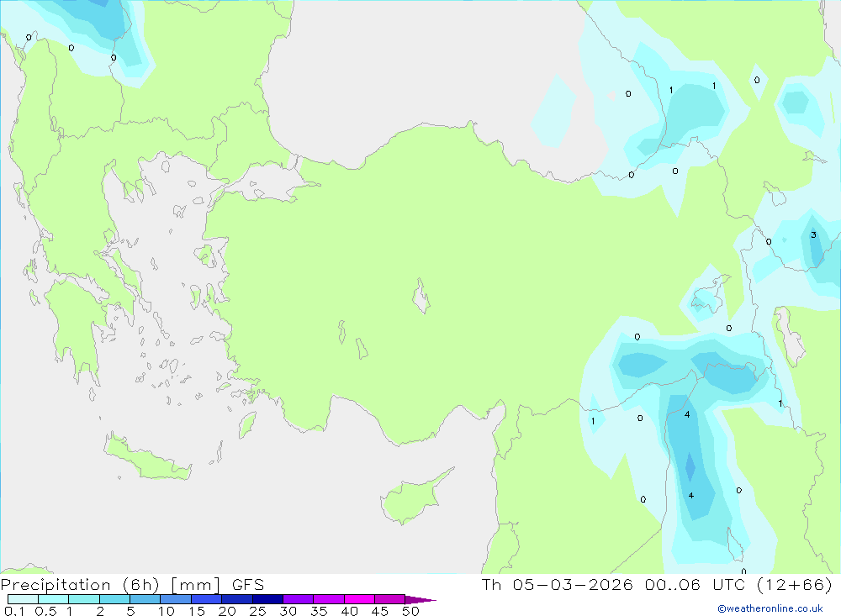
Task: Click the over-50 mm arrow tip of legend
Action: point(420,600)
